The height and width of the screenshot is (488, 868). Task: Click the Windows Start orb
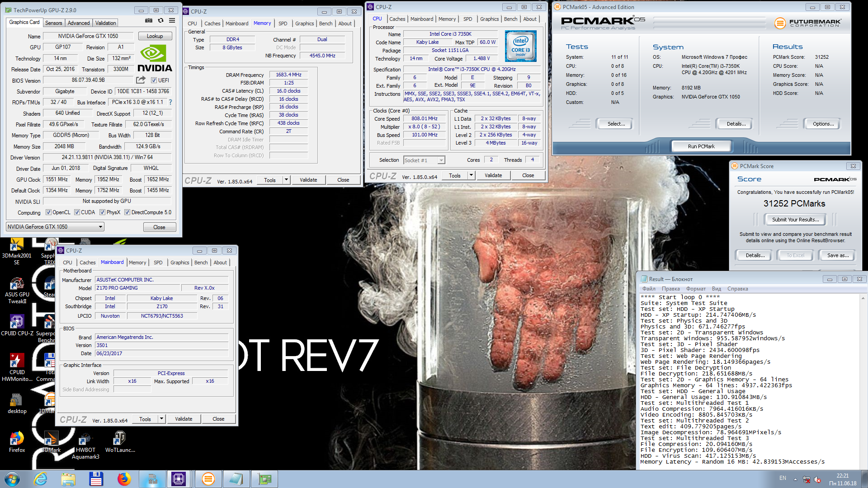[12, 479]
